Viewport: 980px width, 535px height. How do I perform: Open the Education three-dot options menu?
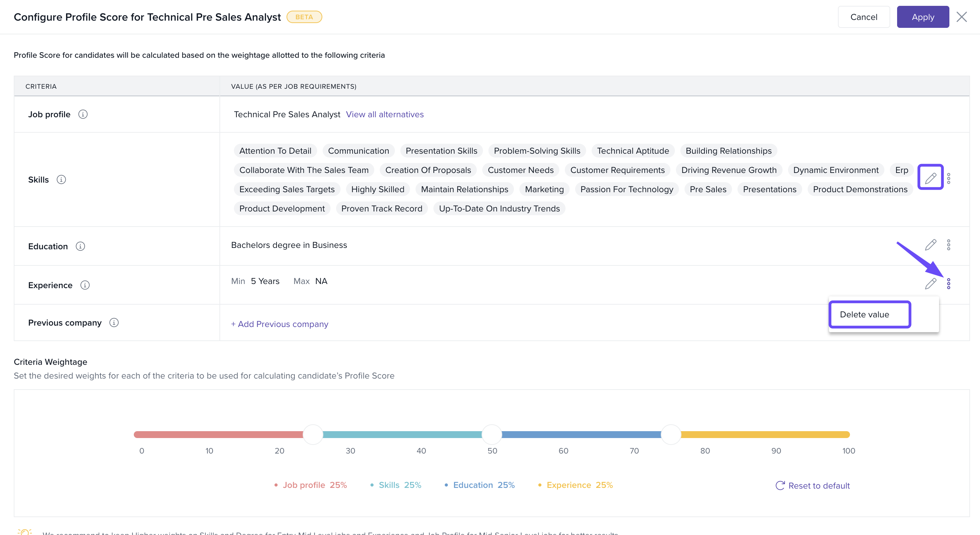coord(948,245)
